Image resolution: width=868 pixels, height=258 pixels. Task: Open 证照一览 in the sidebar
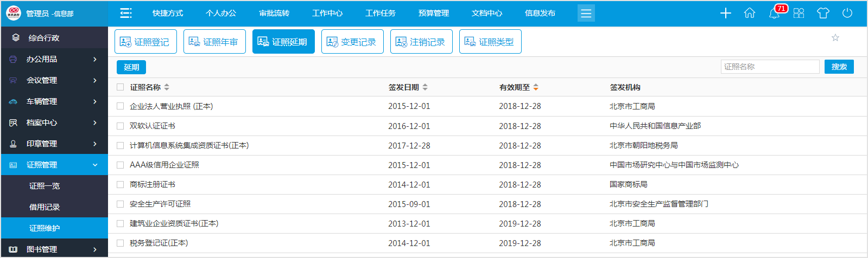tap(45, 186)
